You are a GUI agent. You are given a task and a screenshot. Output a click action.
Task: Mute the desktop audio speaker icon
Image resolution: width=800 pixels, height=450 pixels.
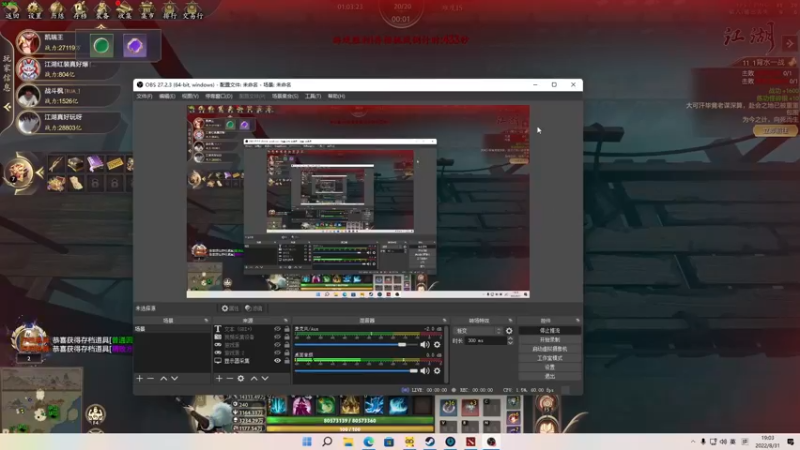pos(424,371)
